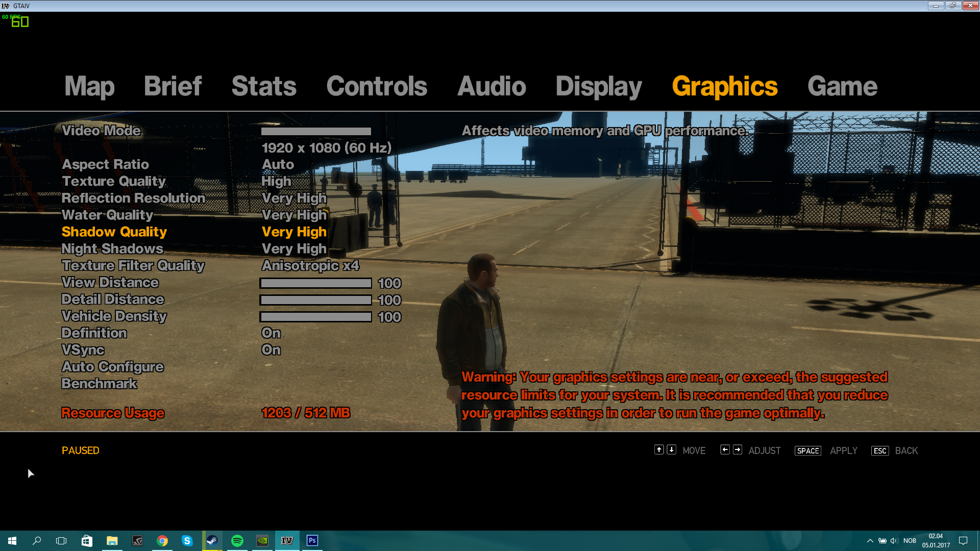Image resolution: width=980 pixels, height=551 pixels.
Task: Open the Display tab
Action: coord(599,87)
